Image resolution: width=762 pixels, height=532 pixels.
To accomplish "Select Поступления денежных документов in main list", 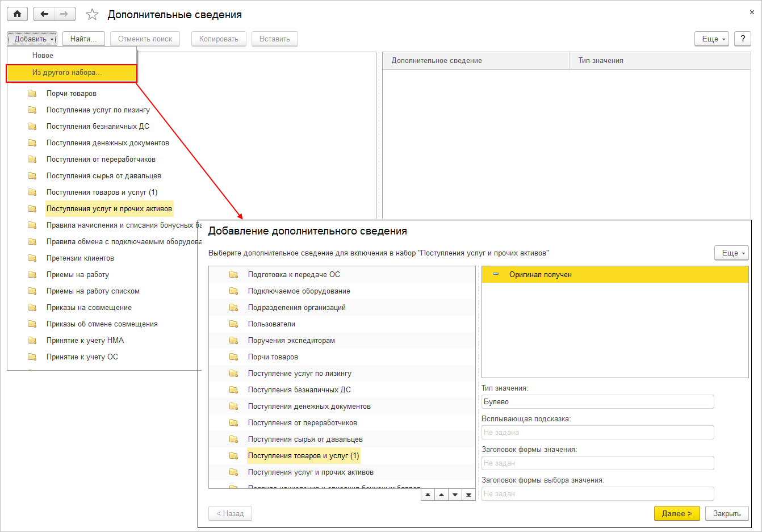I will click(108, 143).
